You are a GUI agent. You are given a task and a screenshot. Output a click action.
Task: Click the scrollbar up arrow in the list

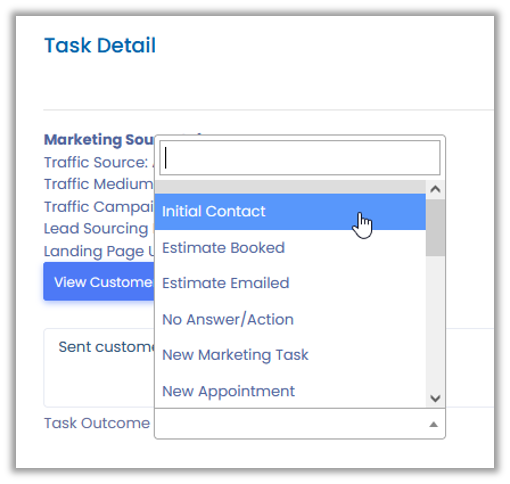coord(435,189)
